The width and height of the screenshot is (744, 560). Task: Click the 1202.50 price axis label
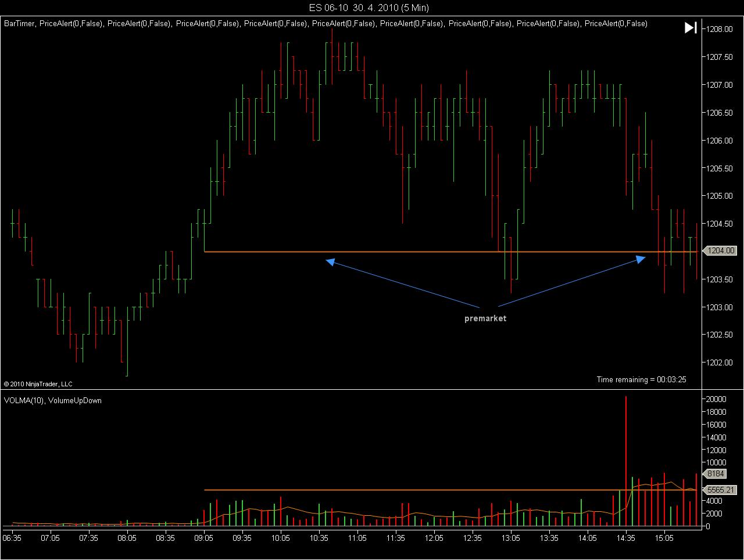(720, 335)
